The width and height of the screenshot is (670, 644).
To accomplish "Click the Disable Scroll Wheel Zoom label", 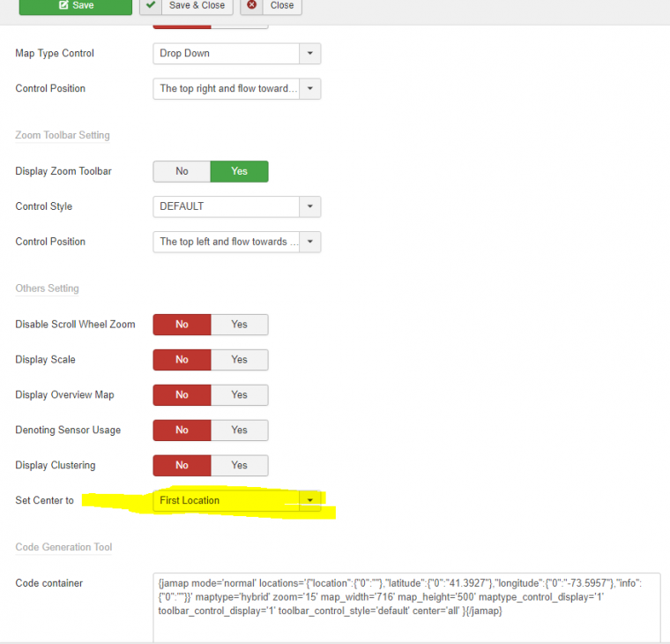I will pos(75,325).
